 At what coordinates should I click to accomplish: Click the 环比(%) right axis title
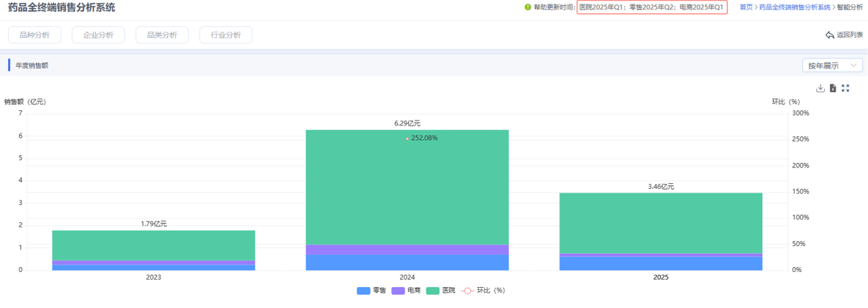pyautogui.click(x=785, y=102)
